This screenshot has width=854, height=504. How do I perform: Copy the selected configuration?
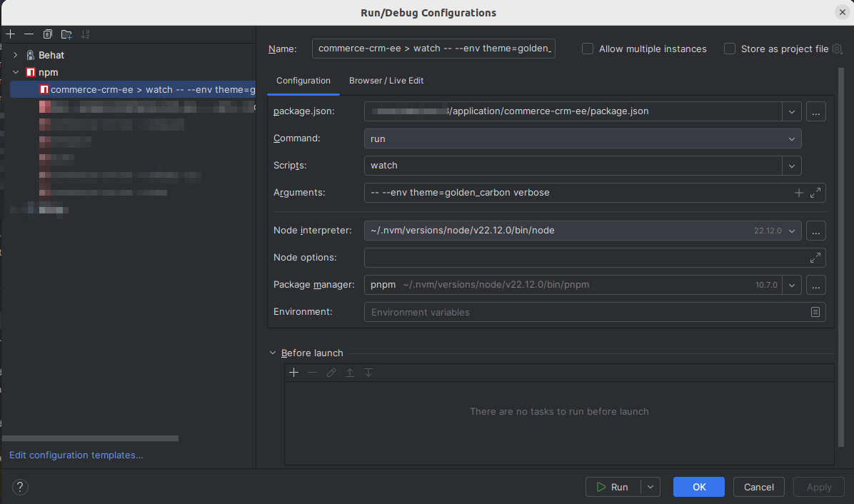pos(47,34)
